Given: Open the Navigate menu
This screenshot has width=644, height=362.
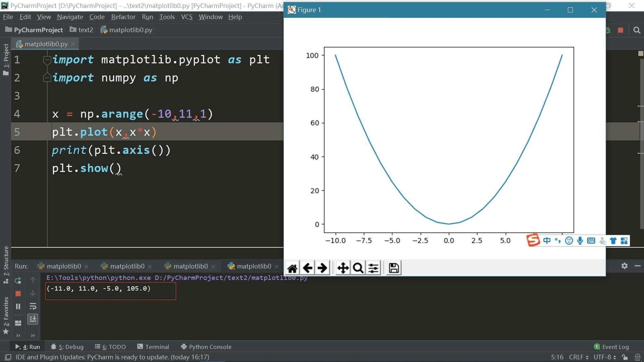Looking at the screenshot, I should click(x=69, y=17).
